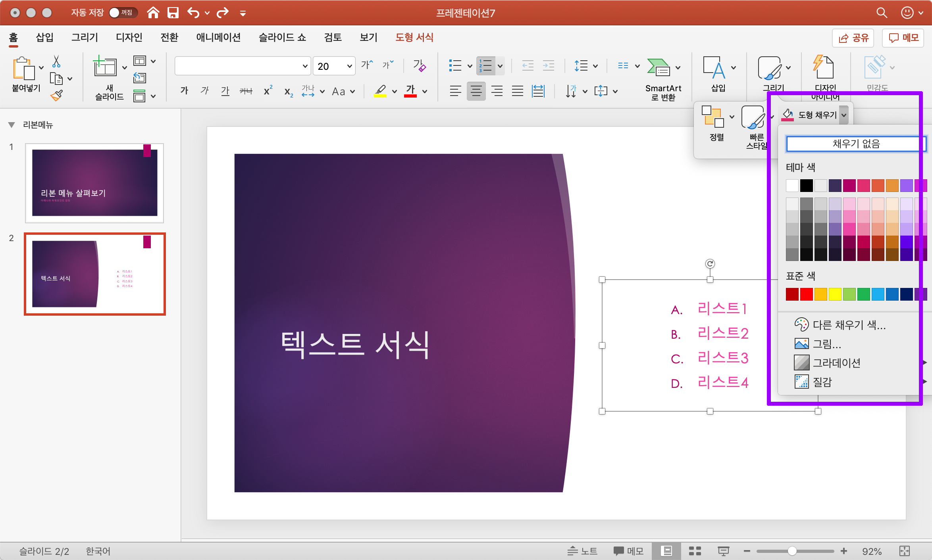932x560 pixels.
Task: Select 채우기 없음 no fill
Action: [856, 144]
